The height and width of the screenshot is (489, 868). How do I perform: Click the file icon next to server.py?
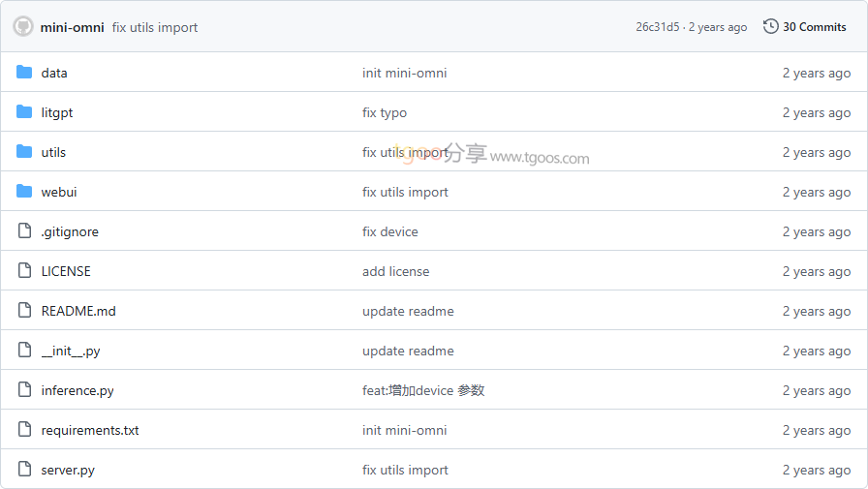(24, 470)
